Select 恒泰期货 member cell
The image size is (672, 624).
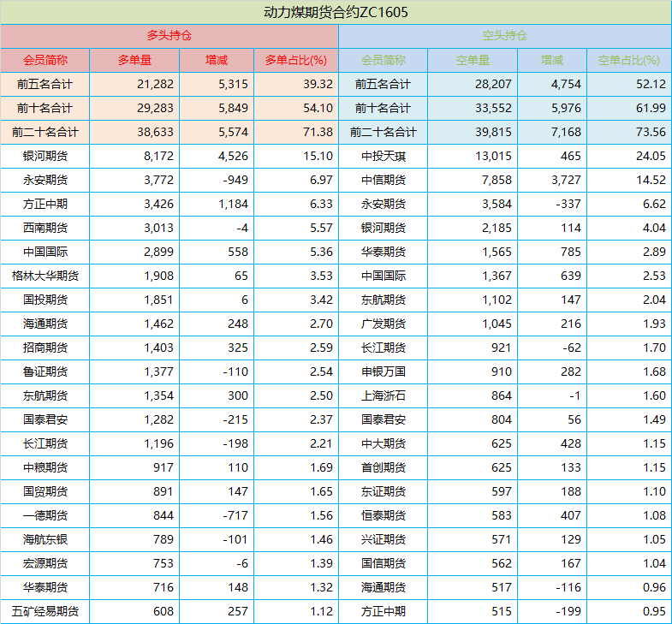coord(384,516)
